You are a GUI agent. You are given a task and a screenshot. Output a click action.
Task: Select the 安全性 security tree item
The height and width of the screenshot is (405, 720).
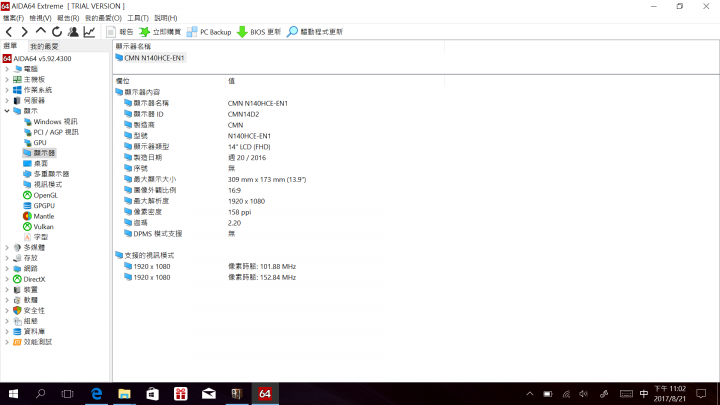(34, 311)
